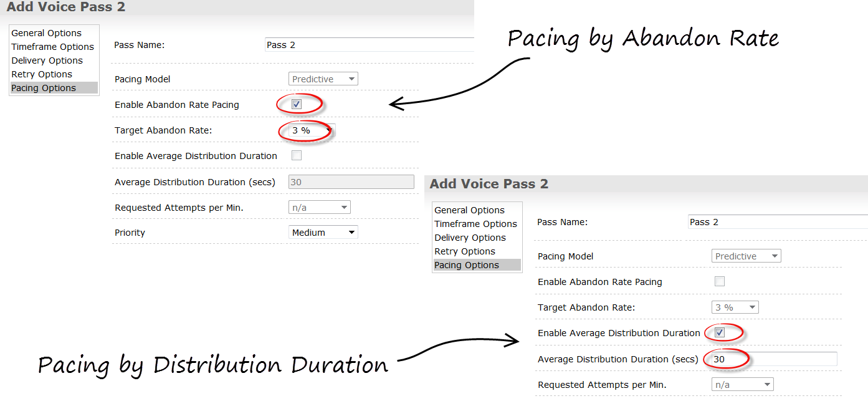Click 'Target Abandon Rate:' label in the upper-left panel

coord(163,130)
